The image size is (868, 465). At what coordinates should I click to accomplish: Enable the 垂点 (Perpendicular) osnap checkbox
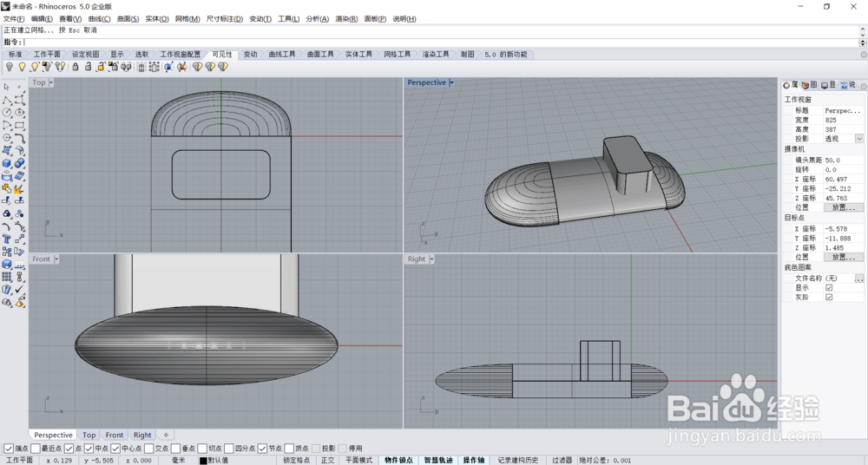(x=176, y=449)
